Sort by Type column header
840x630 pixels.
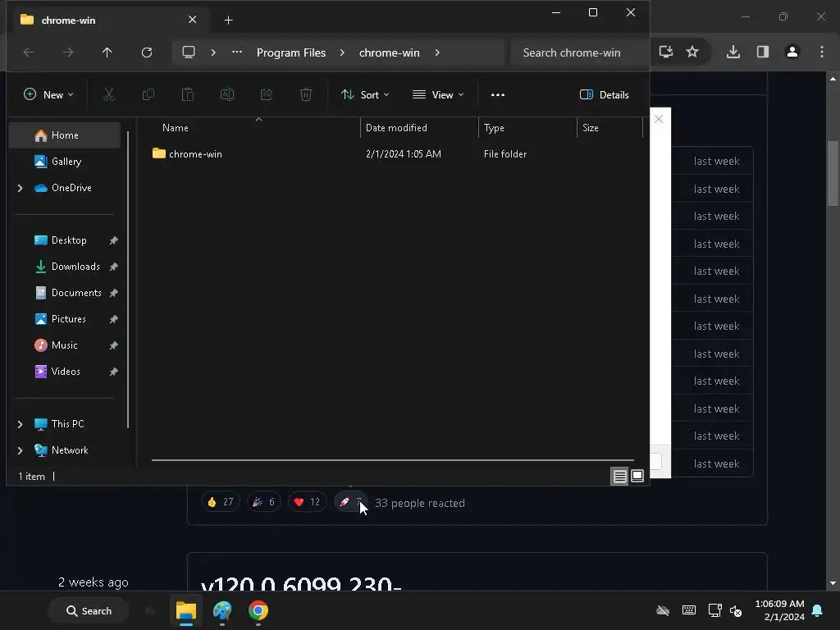click(494, 128)
